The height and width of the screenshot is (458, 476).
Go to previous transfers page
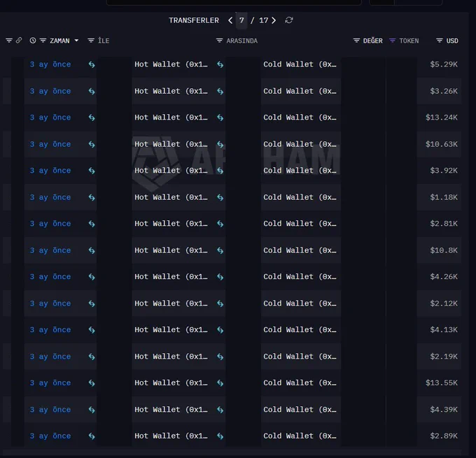point(230,20)
